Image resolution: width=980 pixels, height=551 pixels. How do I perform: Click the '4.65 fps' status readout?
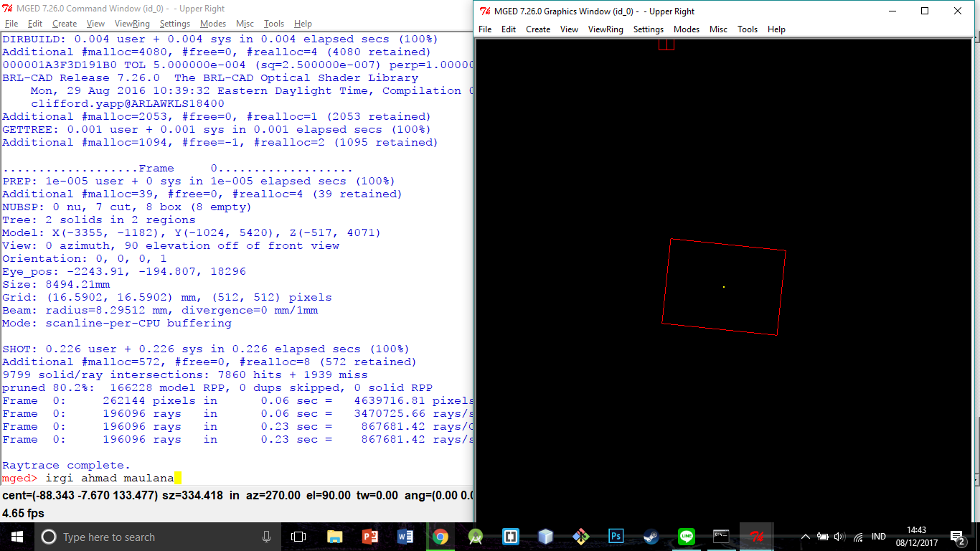[24, 514]
